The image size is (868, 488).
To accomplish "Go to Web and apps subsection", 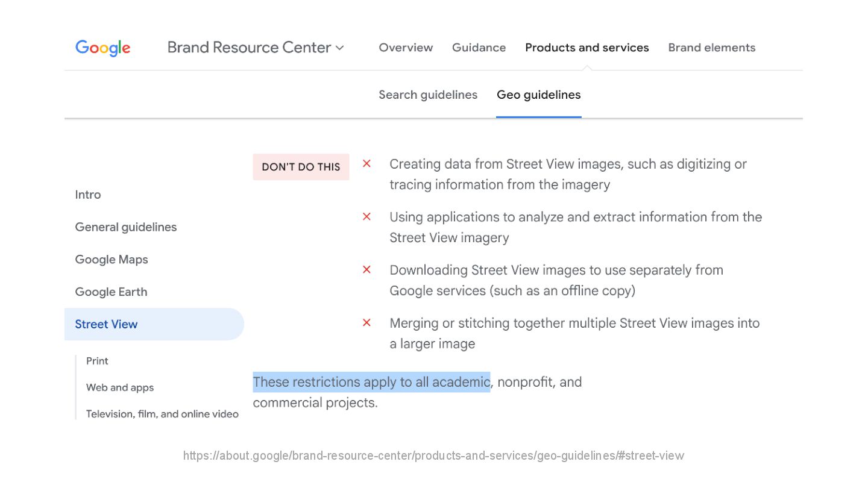I will (120, 387).
